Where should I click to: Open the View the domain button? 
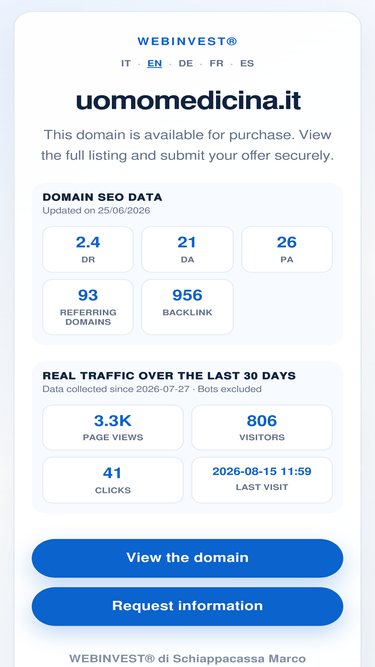(x=187, y=558)
